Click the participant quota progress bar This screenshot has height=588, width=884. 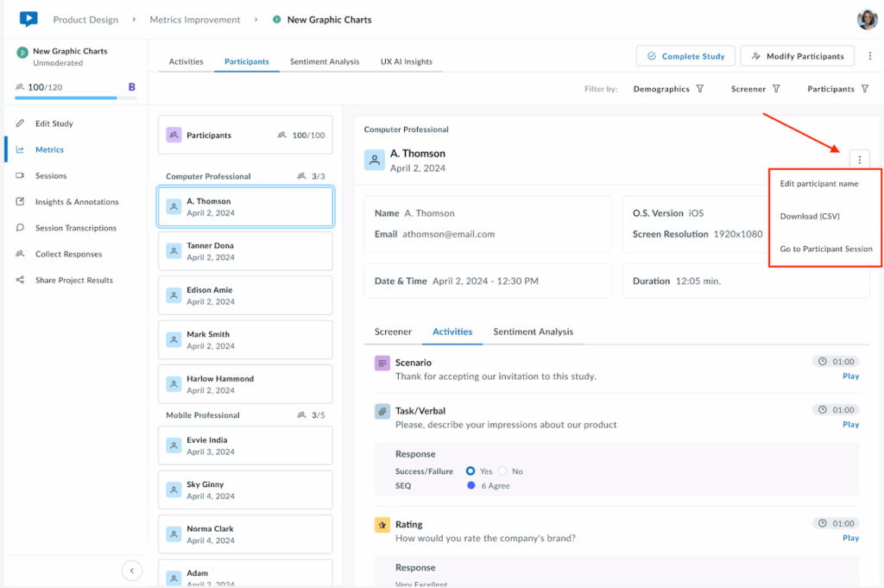tap(76, 98)
